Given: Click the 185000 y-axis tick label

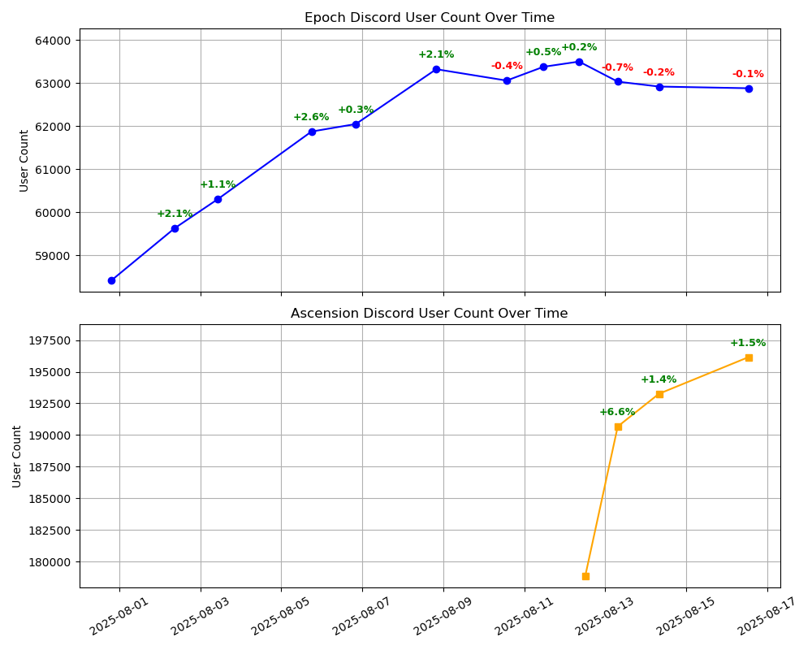Looking at the screenshot, I should [x=50, y=499].
